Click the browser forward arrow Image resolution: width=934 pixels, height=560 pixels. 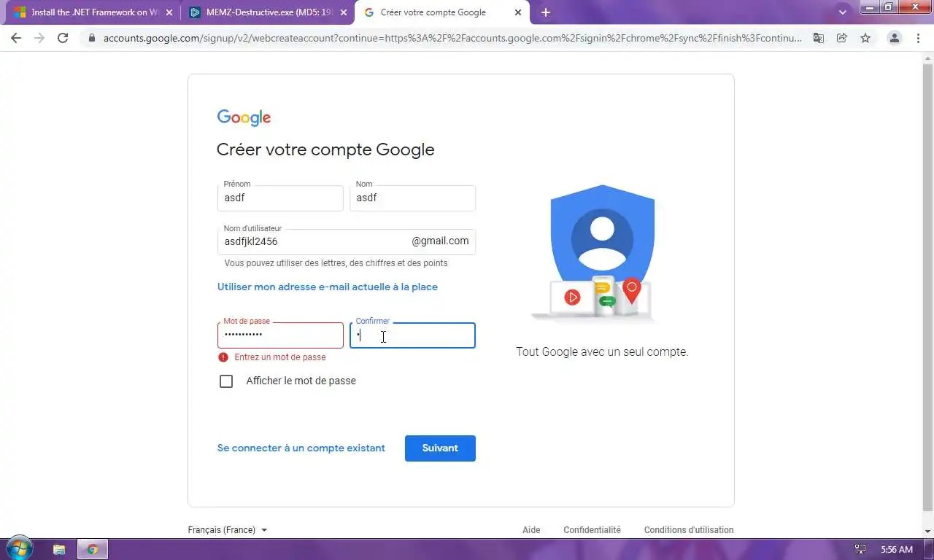point(39,38)
